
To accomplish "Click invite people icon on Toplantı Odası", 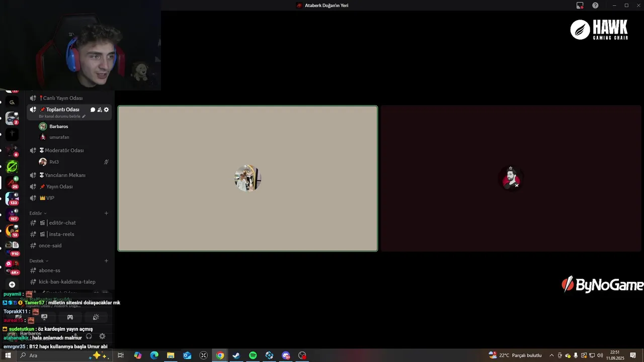I will tap(100, 110).
